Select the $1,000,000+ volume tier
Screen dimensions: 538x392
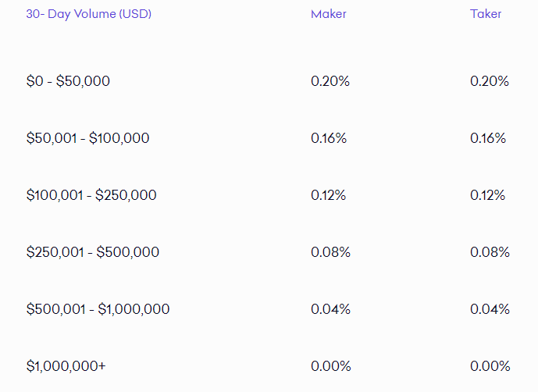[x=66, y=366]
